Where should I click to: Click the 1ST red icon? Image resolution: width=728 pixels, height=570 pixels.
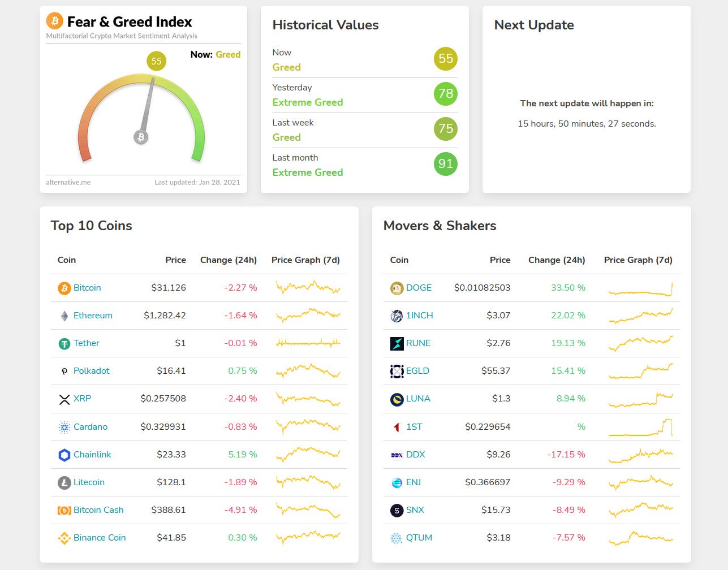pos(397,427)
